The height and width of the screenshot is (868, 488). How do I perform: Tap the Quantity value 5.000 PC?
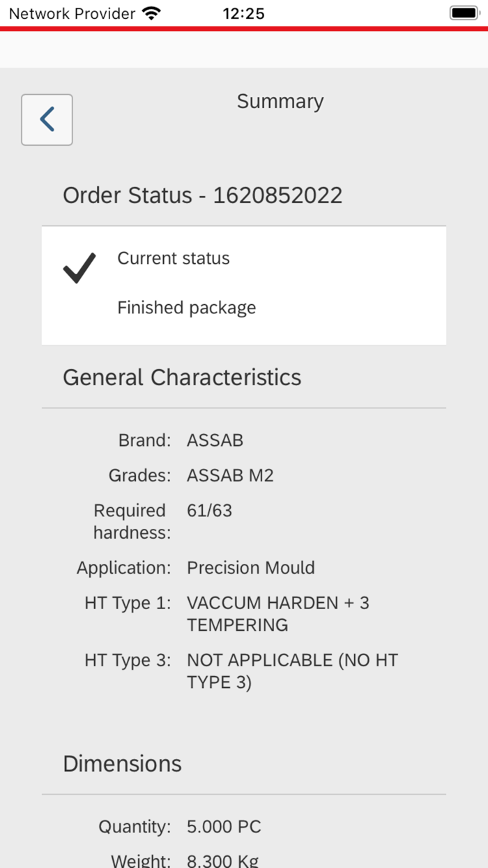pyautogui.click(x=224, y=826)
